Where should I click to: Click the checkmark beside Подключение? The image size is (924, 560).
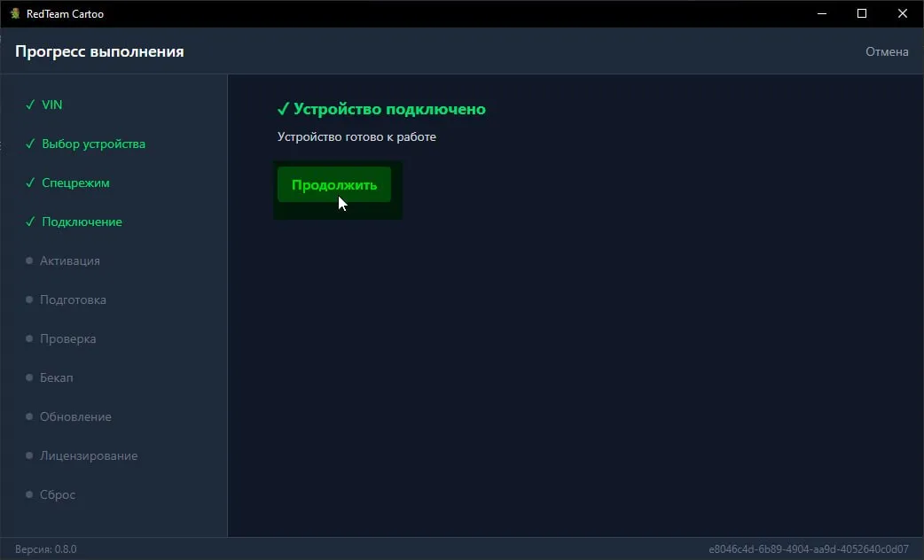click(x=30, y=222)
